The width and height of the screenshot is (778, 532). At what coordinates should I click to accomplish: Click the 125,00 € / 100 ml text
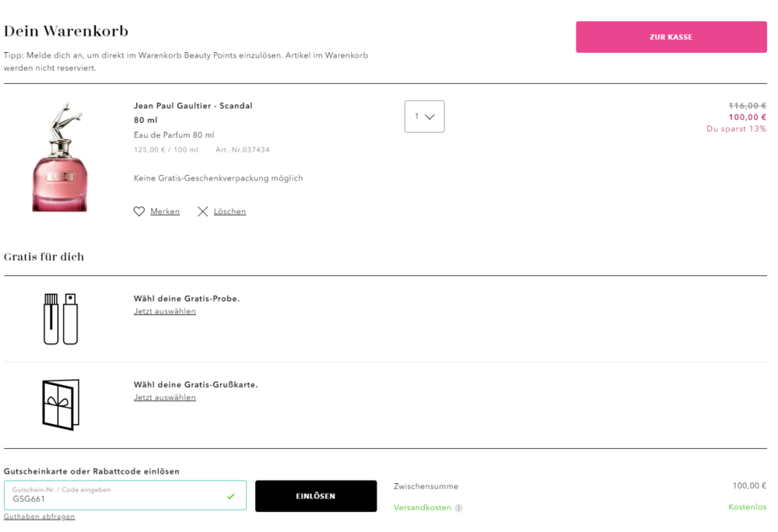[166, 150]
